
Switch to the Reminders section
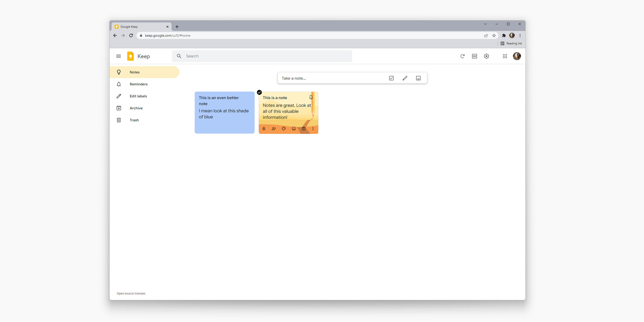click(138, 84)
